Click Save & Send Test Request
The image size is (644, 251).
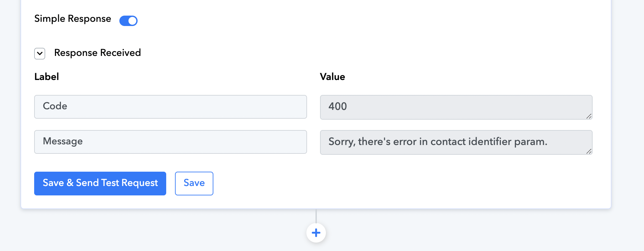[100, 183]
